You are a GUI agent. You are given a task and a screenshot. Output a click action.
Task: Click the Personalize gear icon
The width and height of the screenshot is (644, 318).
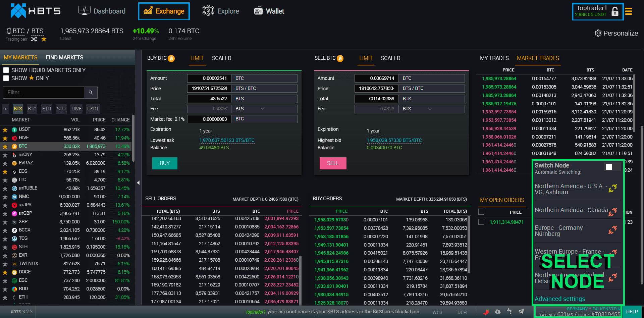coord(598,33)
